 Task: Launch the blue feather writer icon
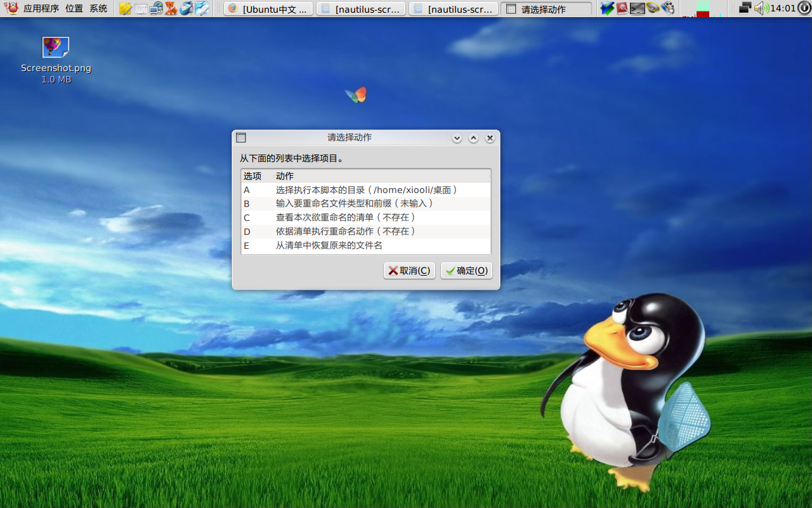pyautogui.click(x=202, y=8)
